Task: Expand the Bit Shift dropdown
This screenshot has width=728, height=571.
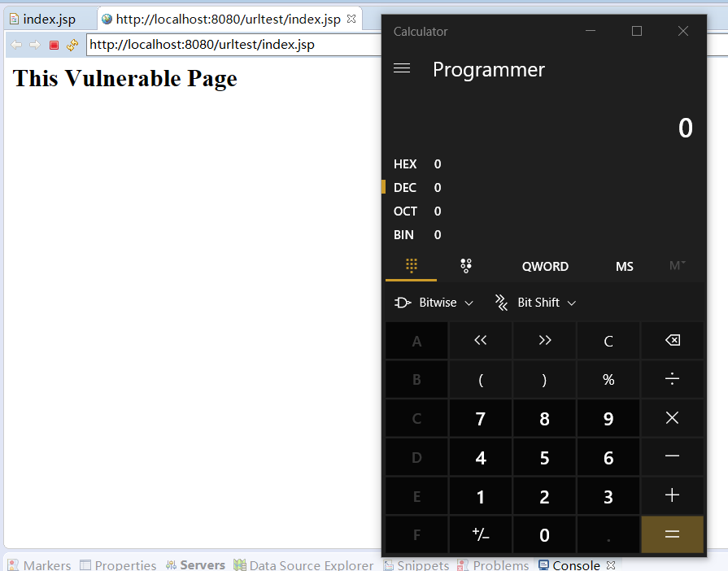Action: [x=536, y=303]
